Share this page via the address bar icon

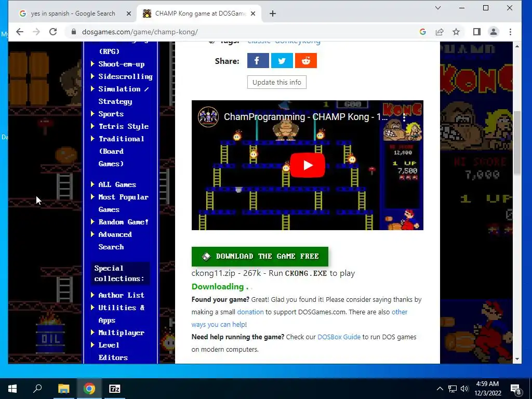tap(440, 32)
